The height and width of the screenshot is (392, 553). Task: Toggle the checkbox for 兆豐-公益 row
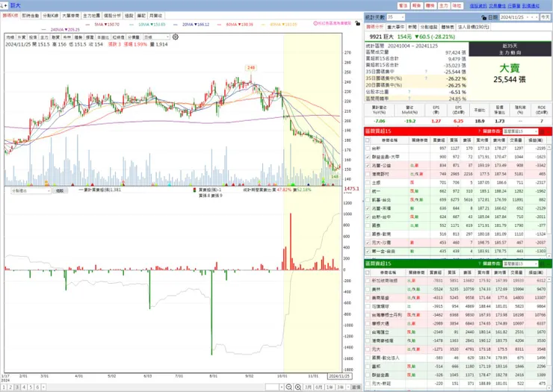coord(368,165)
